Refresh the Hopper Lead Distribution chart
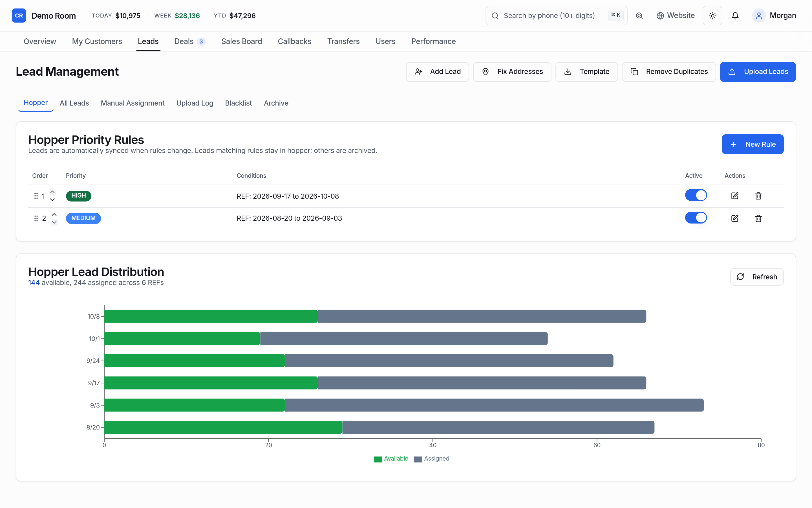 pos(757,277)
